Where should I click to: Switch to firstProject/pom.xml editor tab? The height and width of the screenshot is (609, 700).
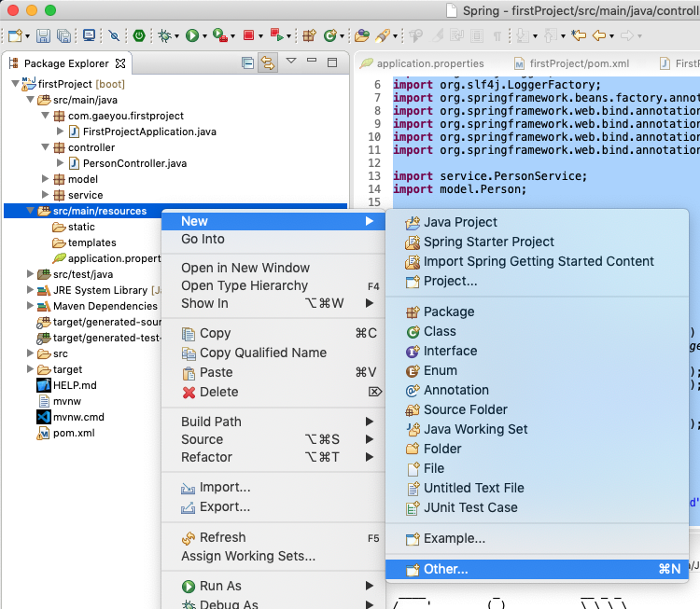(579, 63)
